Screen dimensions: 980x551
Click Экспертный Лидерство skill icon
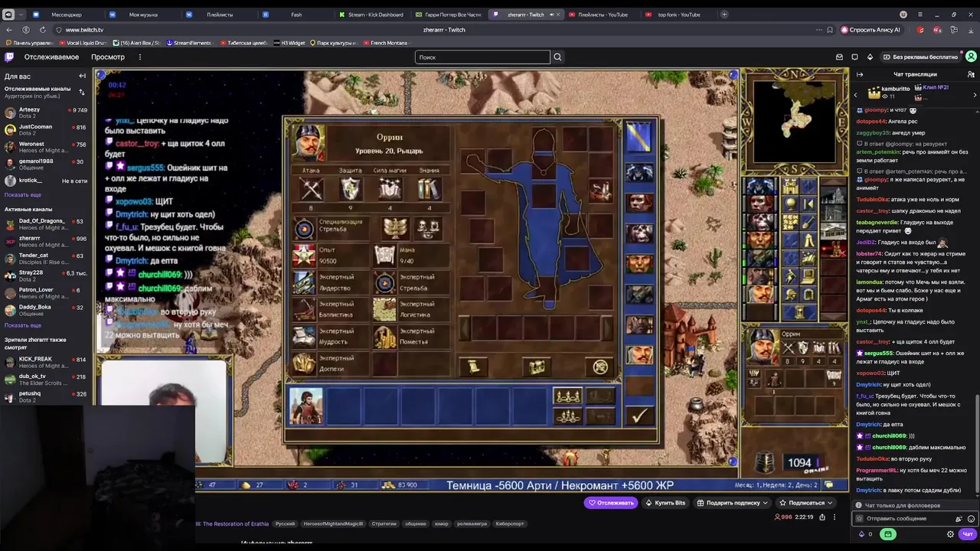[x=304, y=282]
